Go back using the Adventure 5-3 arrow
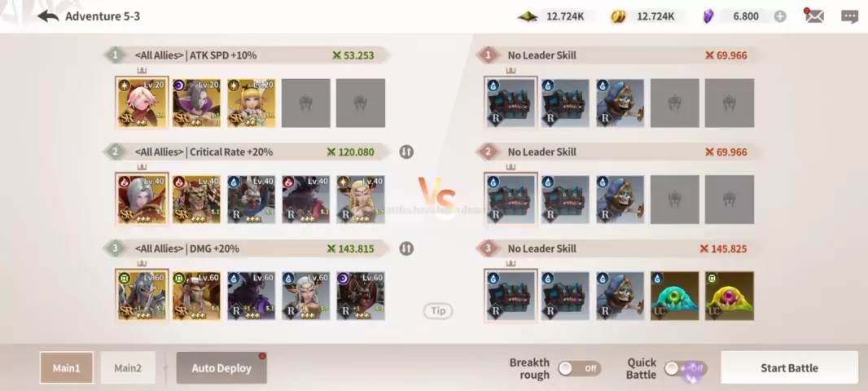Image resolution: width=868 pixels, height=391 pixels. (x=48, y=16)
